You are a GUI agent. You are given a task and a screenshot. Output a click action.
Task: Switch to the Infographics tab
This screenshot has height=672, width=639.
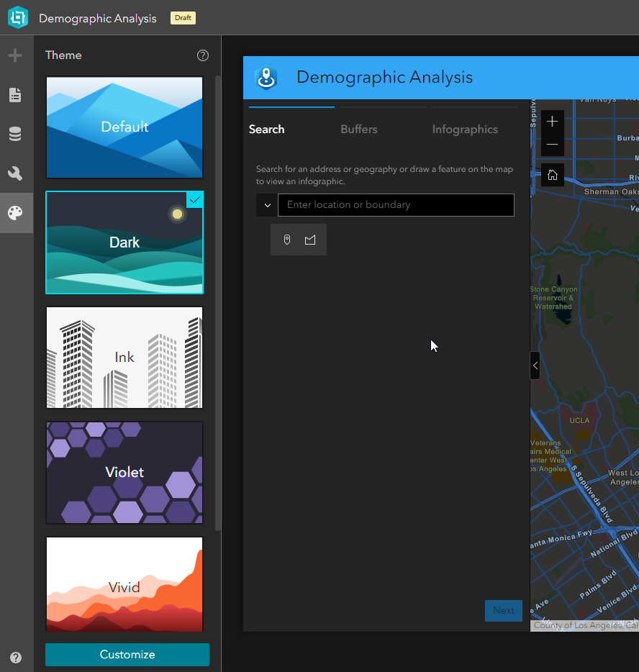(465, 130)
